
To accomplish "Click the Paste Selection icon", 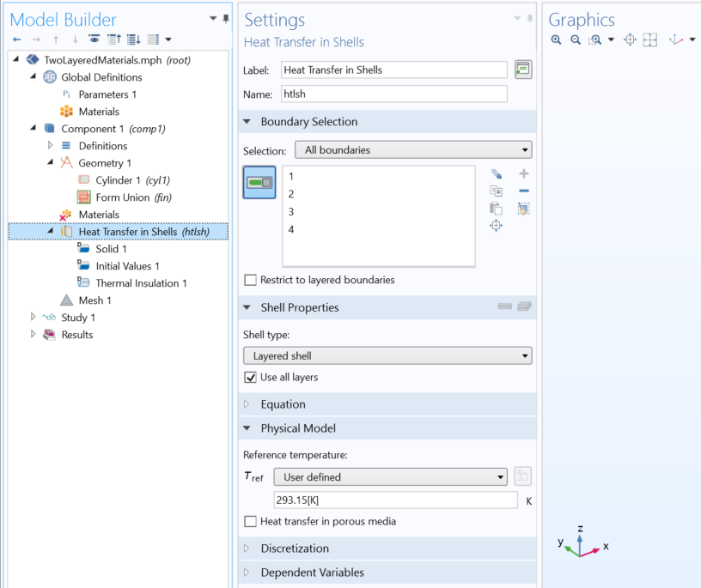I will coord(496,209).
